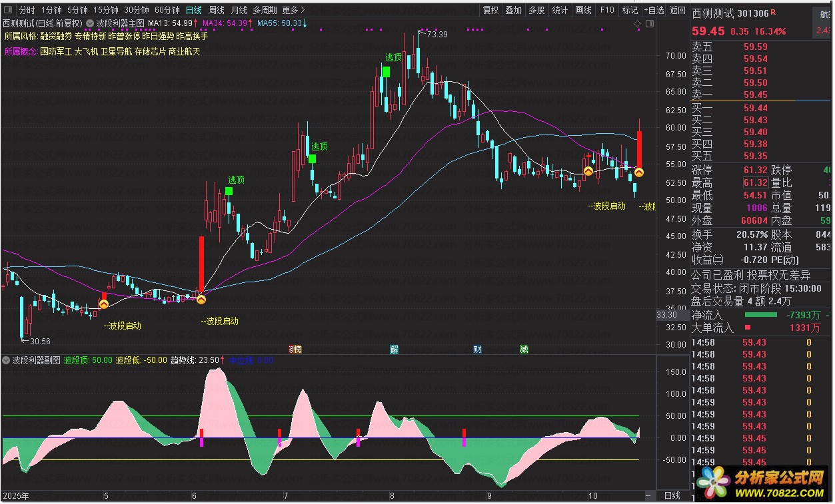Click the 卖五 price 59.59
Viewport: 835px width, 504px height.
point(755,47)
